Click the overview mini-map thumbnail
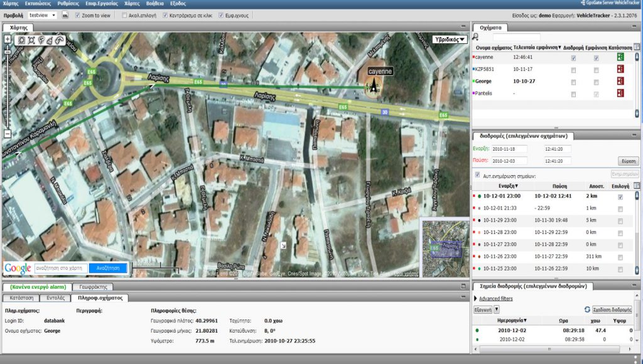 (x=445, y=249)
